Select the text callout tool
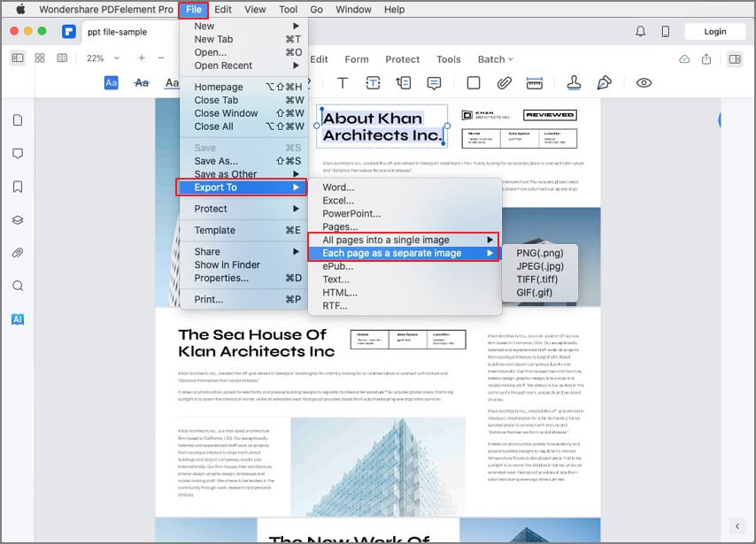The image size is (756, 544). tap(404, 83)
